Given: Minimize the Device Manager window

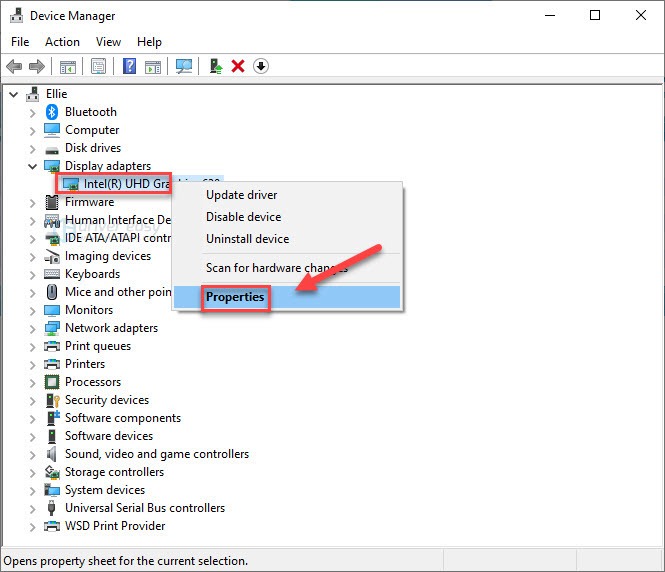Looking at the screenshot, I should tap(550, 15).
